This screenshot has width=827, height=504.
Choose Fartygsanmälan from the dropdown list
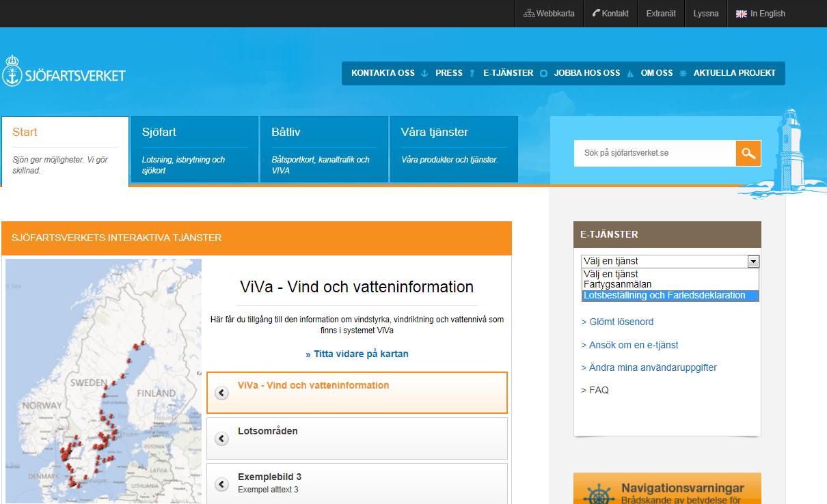(670, 284)
